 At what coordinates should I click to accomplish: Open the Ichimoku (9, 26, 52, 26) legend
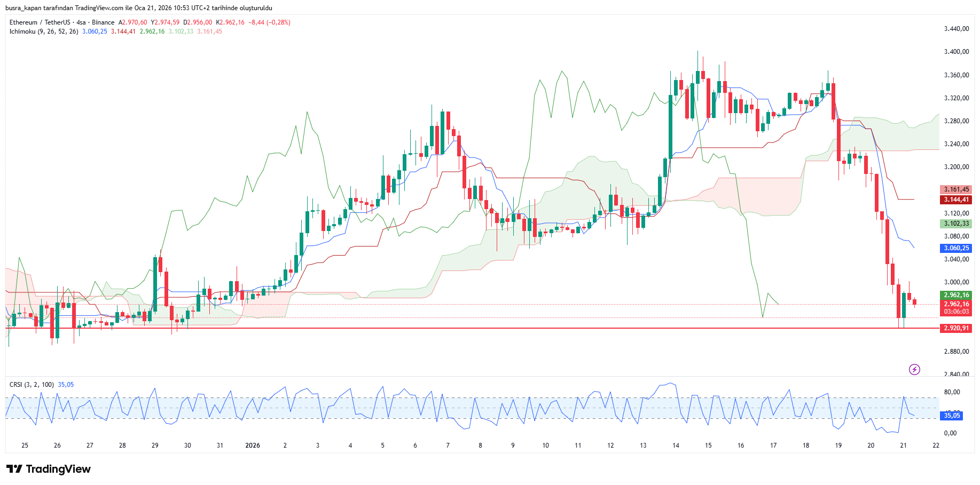click(x=44, y=31)
